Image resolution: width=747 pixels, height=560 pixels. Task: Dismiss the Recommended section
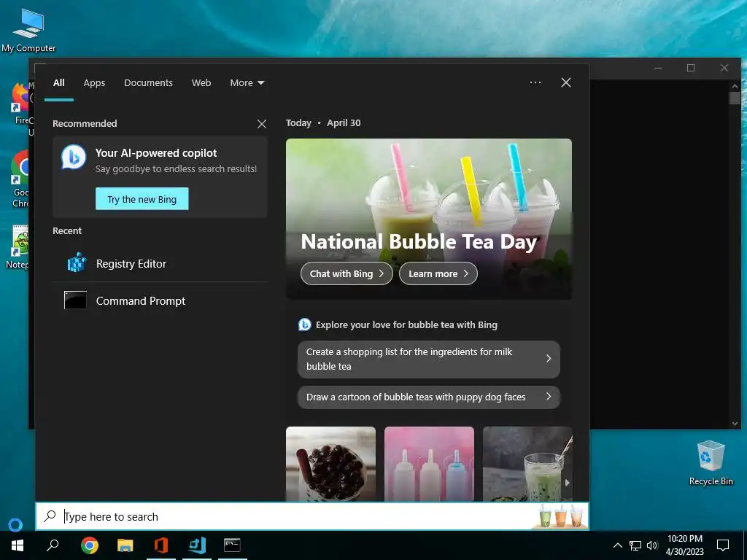(262, 124)
